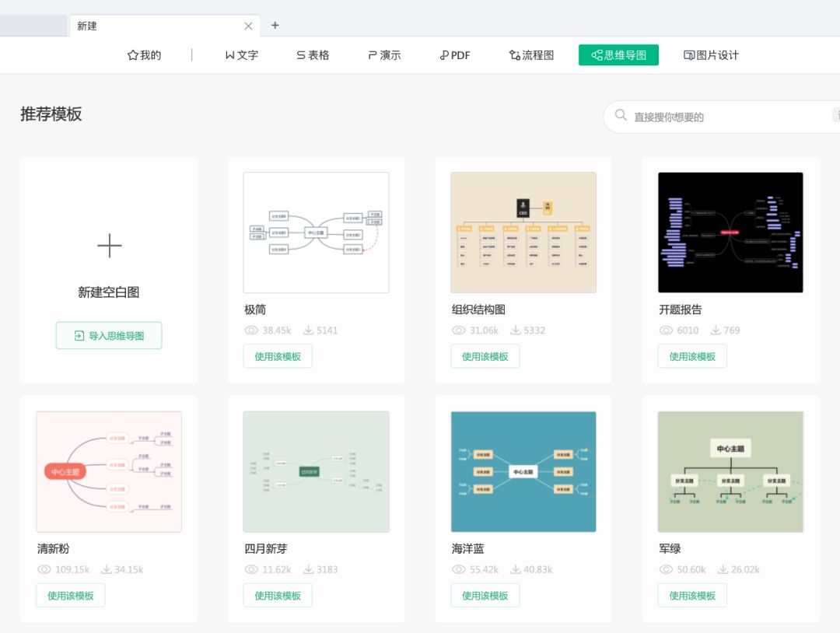840x633 pixels.
Task: Click the 导入思维导图 import button
Action: point(108,335)
